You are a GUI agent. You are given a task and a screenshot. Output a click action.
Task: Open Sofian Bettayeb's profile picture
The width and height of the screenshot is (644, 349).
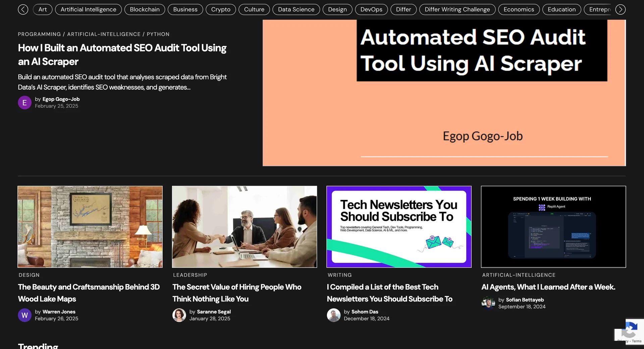(x=488, y=303)
